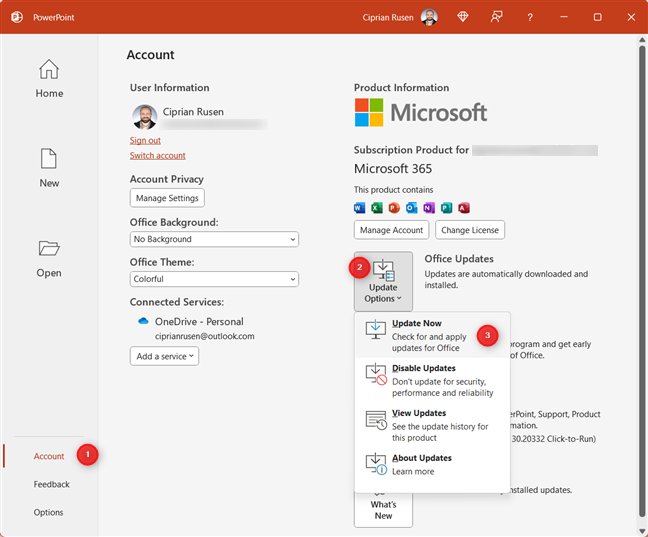Click the premium diamond icon
The height and width of the screenshot is (537, 648).
pyautogui.click(x=463, y=17)
